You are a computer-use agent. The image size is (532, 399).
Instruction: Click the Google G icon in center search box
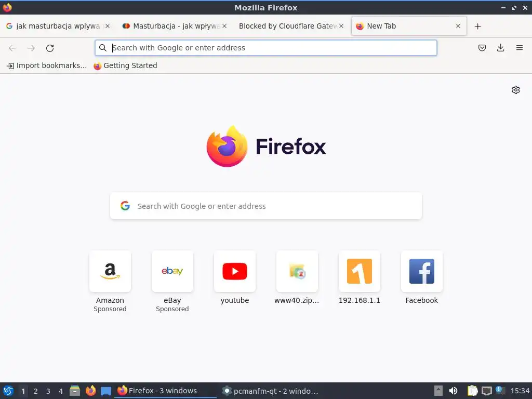125,206
